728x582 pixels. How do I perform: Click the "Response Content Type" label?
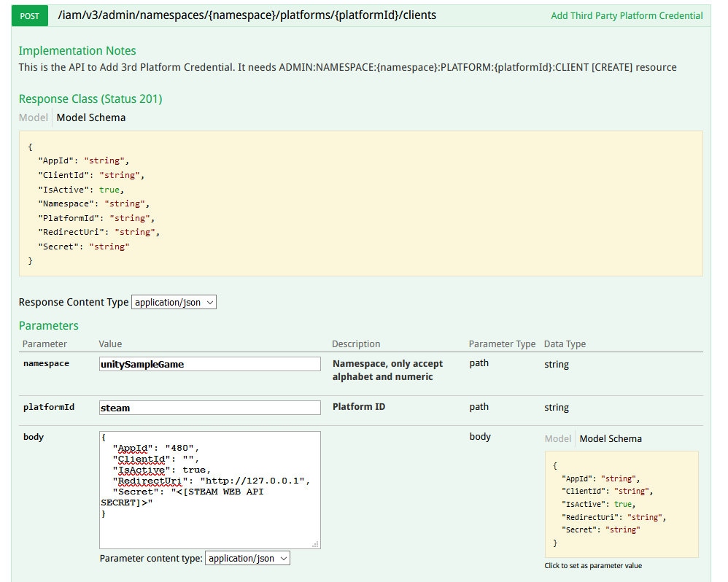pyautogui.click(x=74, y=302)
